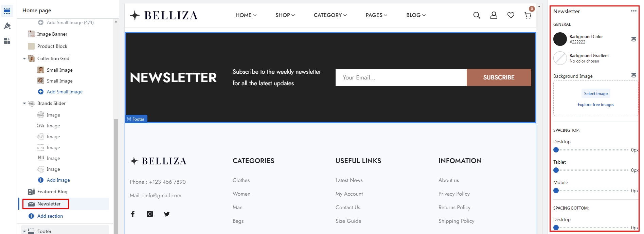Click the Explore free images link
644x234 pixels.
596,105
